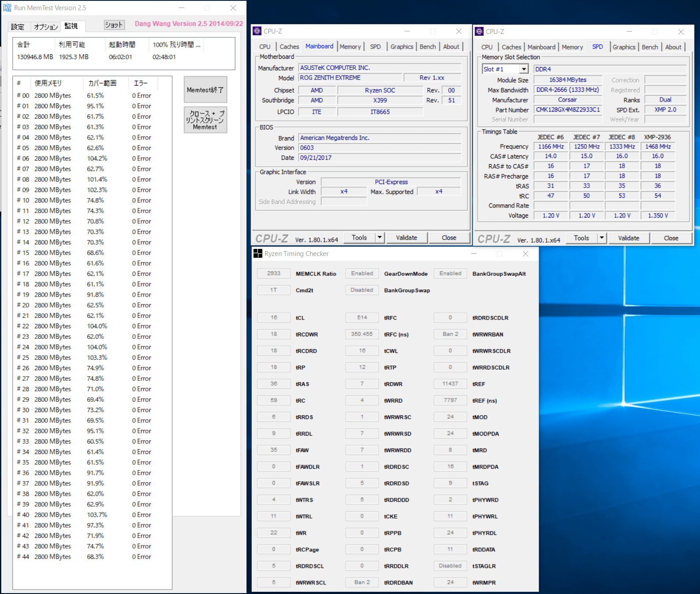This screenshot has height=594, width=700.
Task: Open Memory tab in the SPD CPU-Z window
Action: coord(572,47)
